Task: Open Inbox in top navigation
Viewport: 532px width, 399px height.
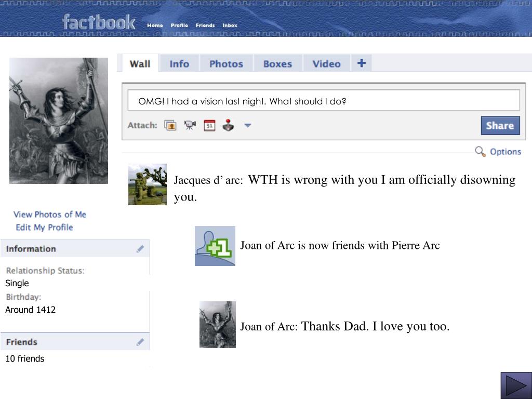Action: pos(230,25)
